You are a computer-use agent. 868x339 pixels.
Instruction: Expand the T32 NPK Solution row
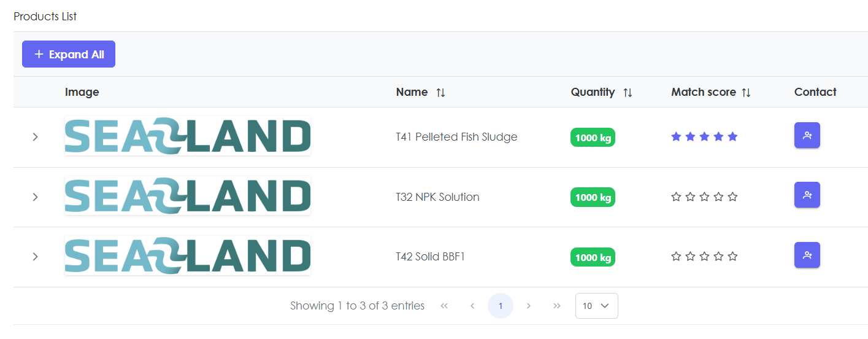coord(36,197)
